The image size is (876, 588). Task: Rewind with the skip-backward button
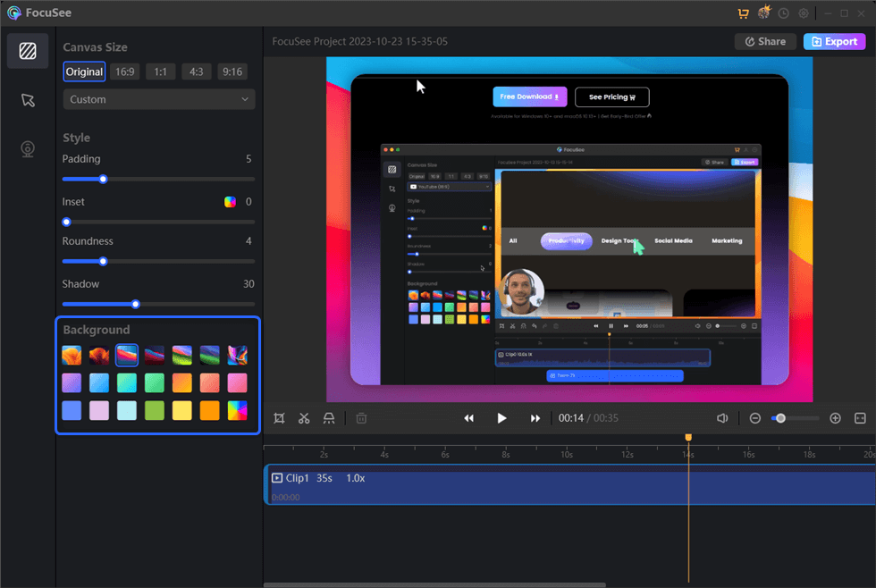468,418
